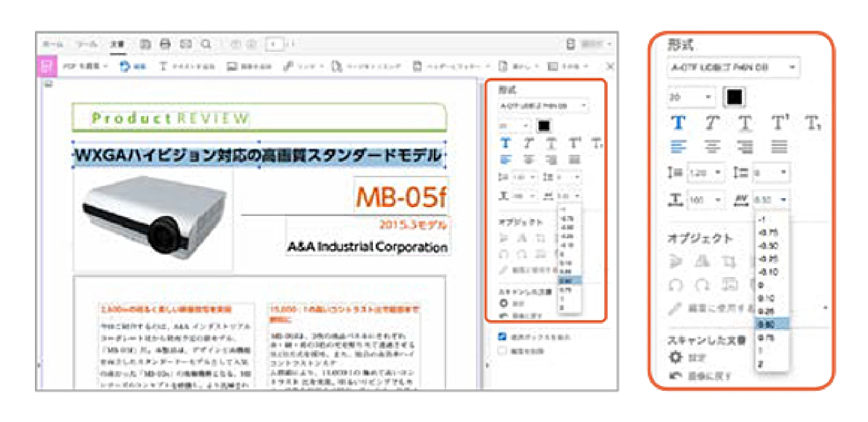The image size is (868, 422).
Task: Switch to the ツール tab
Action: click(x=87, y=44)
